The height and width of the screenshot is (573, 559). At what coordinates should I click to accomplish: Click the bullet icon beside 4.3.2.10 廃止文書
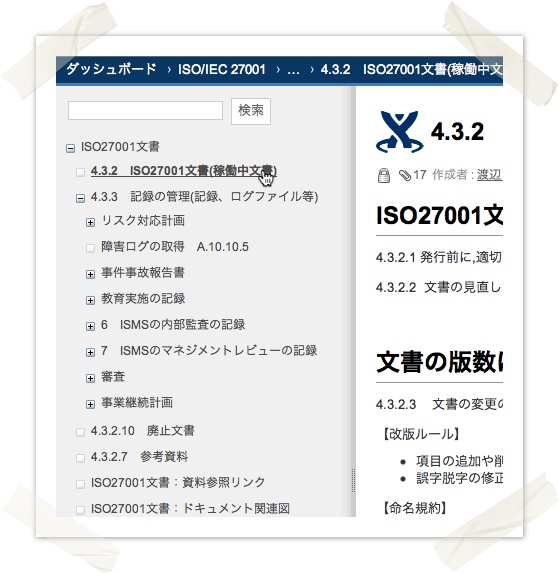(80, 432)
